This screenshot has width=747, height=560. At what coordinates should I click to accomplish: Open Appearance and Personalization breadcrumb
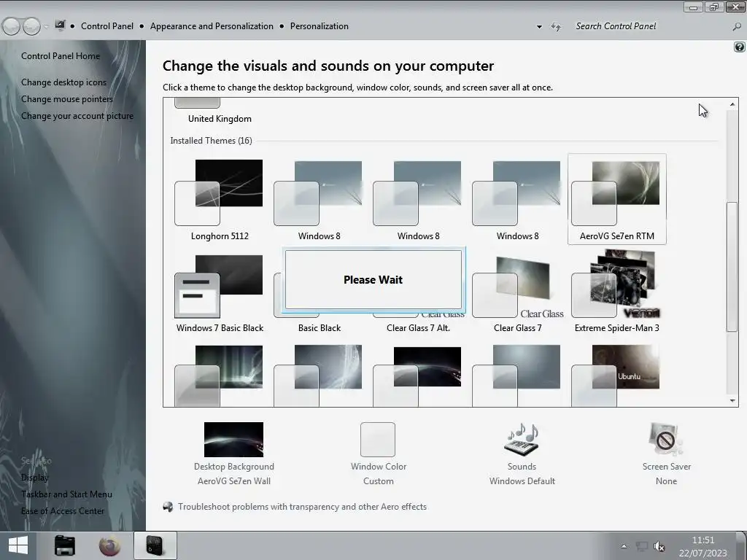(x=212, y=26)
